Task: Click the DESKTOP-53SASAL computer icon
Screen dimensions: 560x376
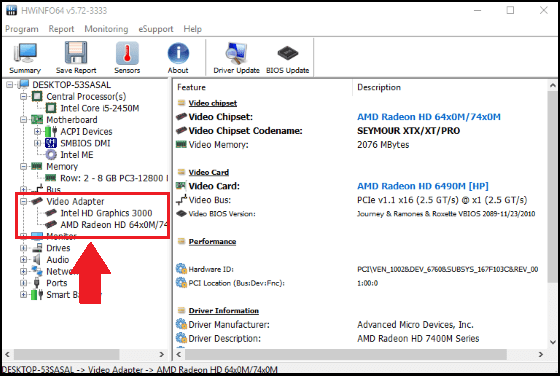Action: [24, 85]
